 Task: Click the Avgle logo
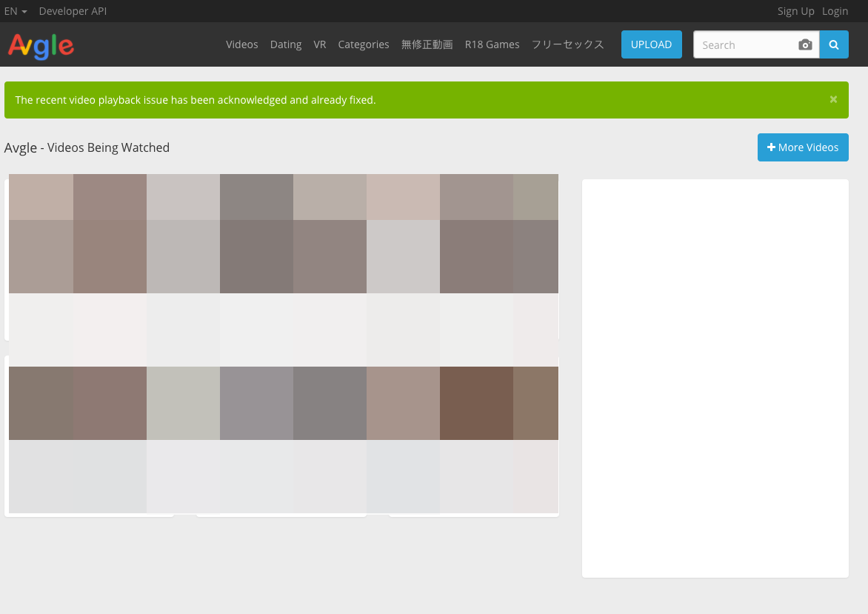point(41,45)
